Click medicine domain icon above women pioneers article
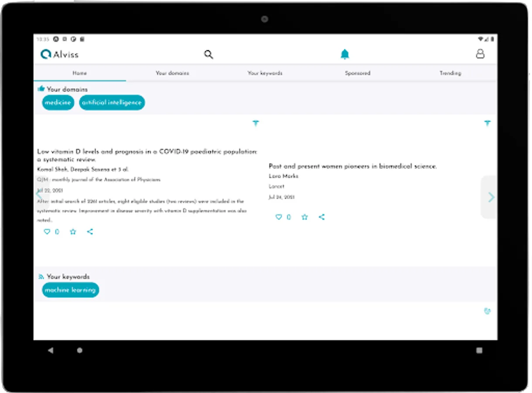 487,124
